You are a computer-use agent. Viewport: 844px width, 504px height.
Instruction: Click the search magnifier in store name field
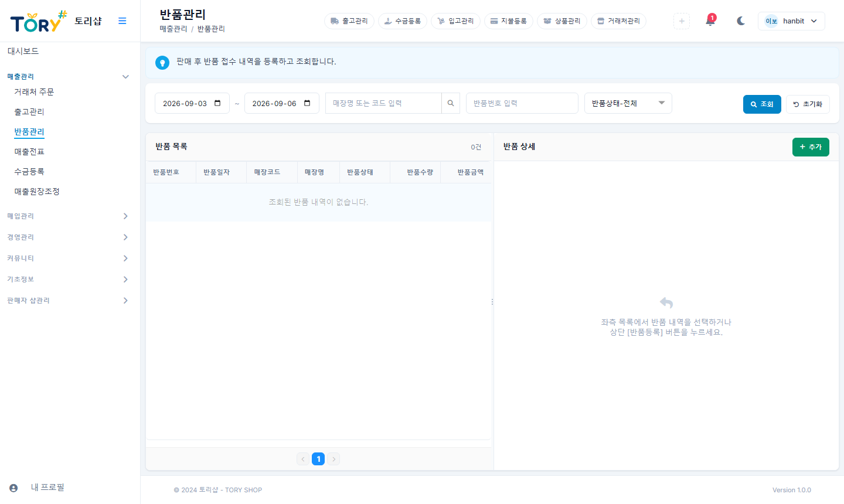(451, 103)
